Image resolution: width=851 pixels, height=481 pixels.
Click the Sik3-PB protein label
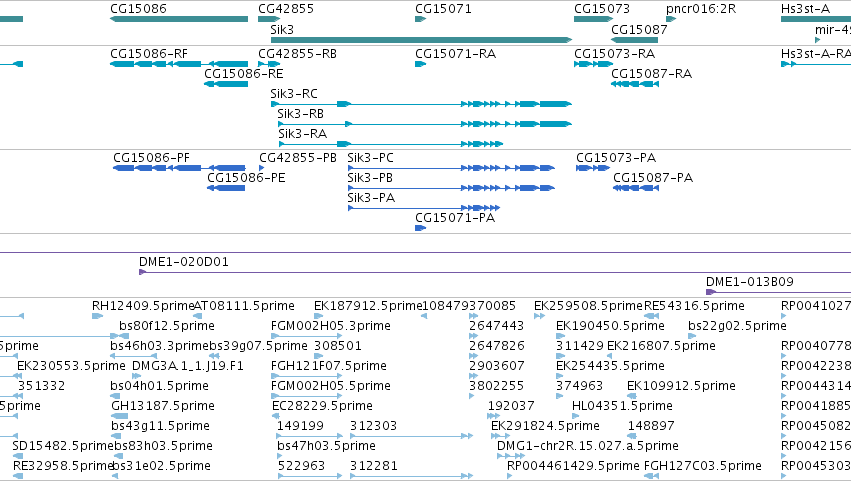(370, 178)
